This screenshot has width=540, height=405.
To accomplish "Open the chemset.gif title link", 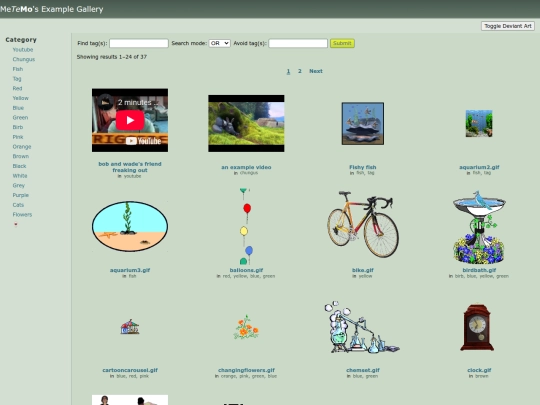I will [363, 370].
